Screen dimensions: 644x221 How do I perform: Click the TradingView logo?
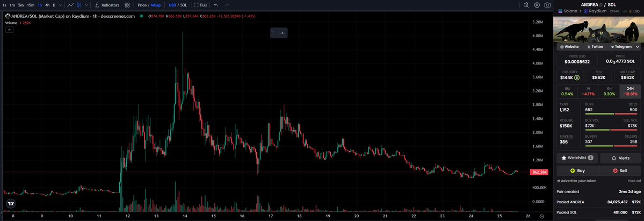[11, 203]
